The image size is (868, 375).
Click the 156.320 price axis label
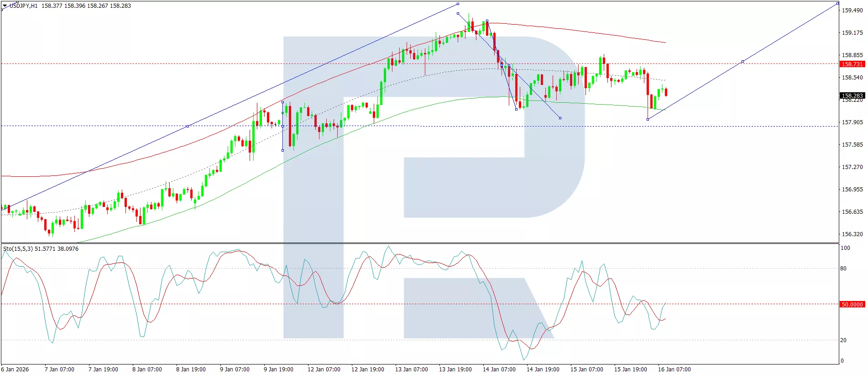pos(852,234)
